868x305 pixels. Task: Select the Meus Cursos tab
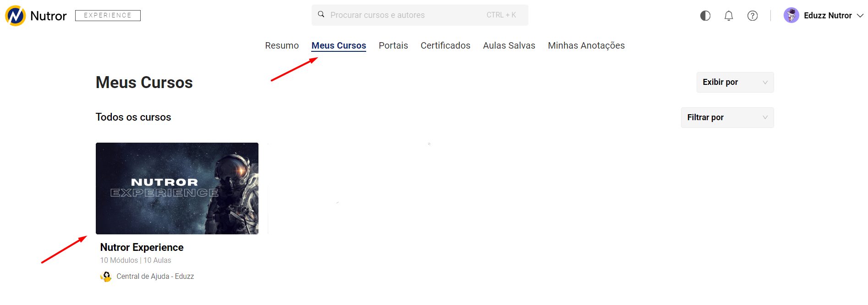[x=339, y=45]
